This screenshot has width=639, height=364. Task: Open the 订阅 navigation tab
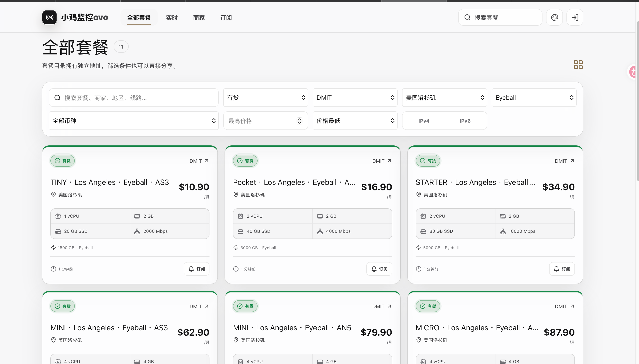pyautogui.click(x=226, y=18)
